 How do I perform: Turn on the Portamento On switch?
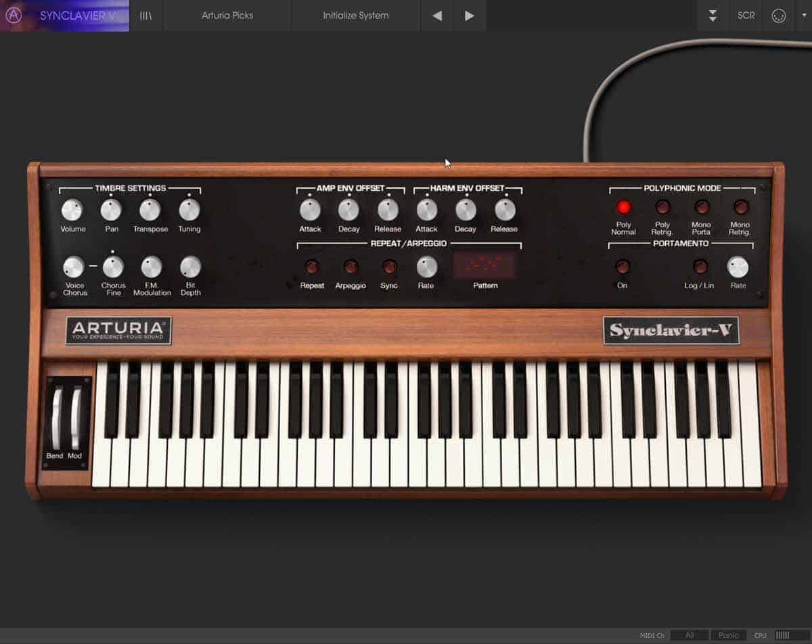[623, 267]
